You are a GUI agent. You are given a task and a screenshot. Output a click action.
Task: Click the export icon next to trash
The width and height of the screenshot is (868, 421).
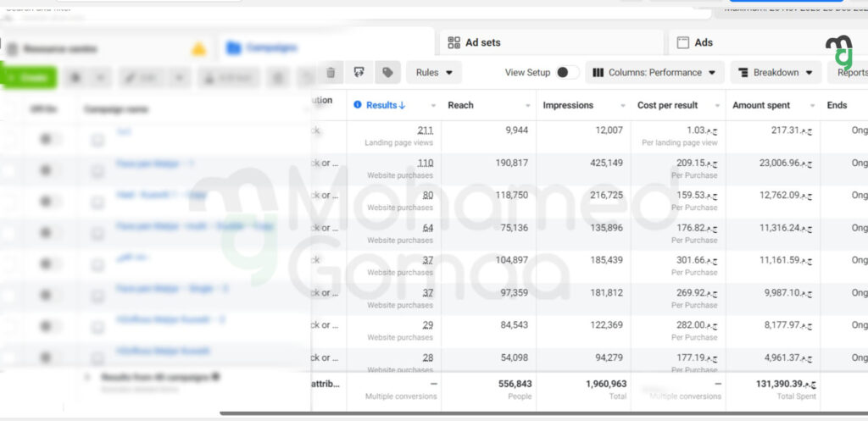coord(359,73)
